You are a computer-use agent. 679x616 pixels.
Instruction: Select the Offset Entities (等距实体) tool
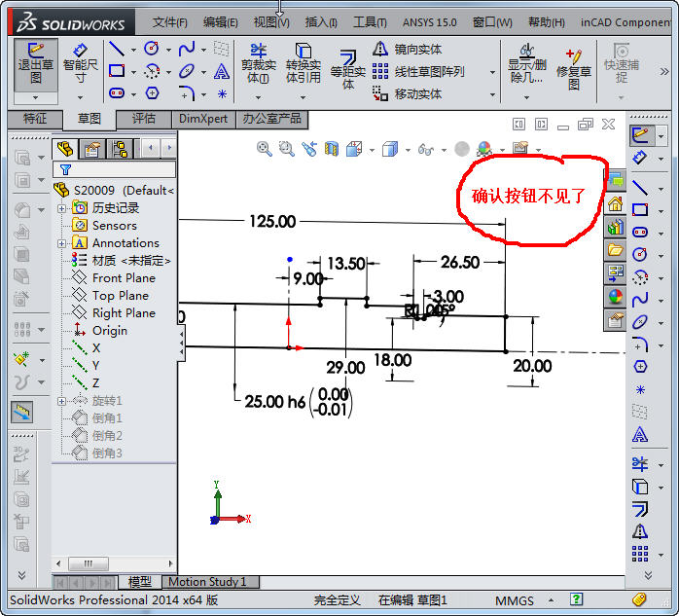click(347, 68)
